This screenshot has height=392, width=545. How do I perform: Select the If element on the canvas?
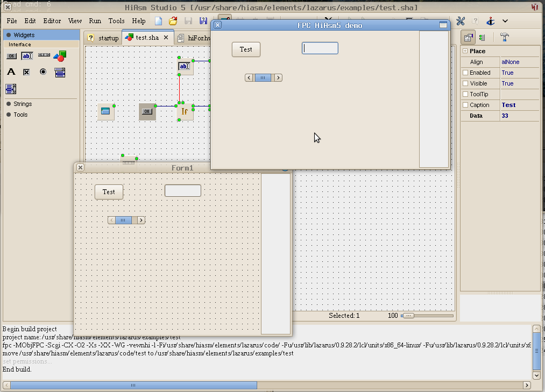pyautogui.click(x=185, y=111)
